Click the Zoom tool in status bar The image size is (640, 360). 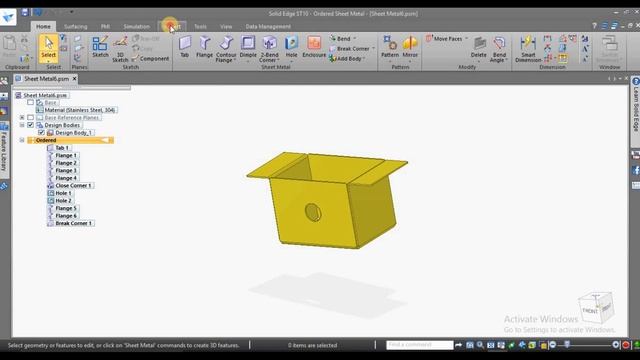click(480, 345)
